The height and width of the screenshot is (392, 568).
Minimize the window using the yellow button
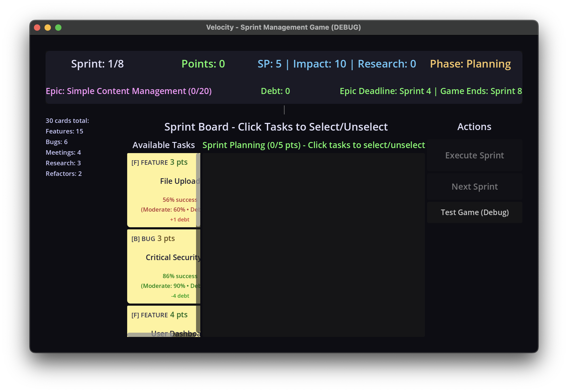tap(48, 28)
